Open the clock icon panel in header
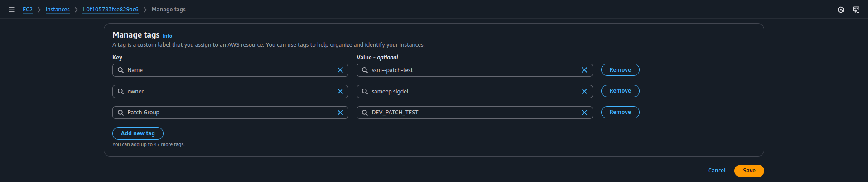 coord(841,10)
